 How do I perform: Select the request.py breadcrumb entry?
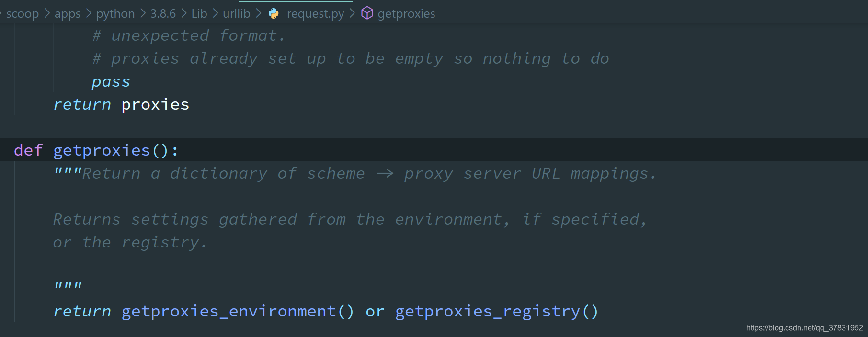[x=315, y=13]
